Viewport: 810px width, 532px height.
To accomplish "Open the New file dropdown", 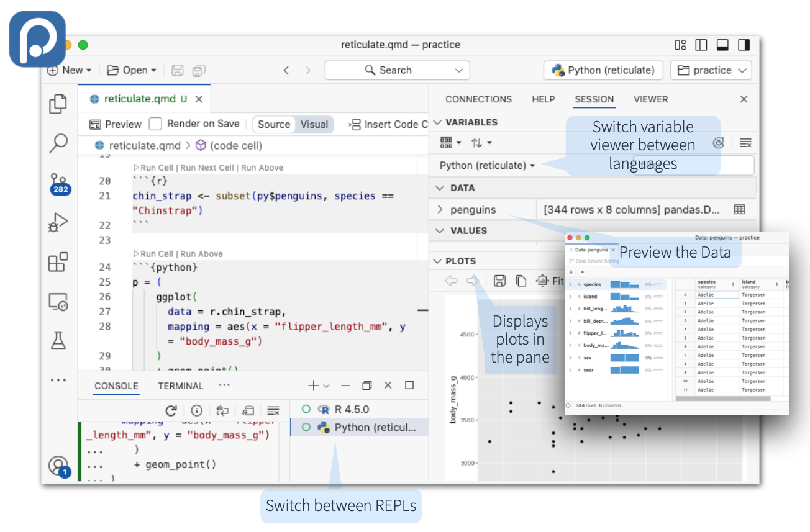I will coord(70,70).
